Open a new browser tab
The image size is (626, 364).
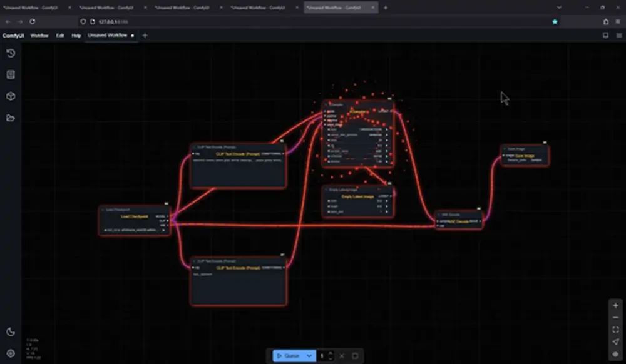tap(386, 8)
